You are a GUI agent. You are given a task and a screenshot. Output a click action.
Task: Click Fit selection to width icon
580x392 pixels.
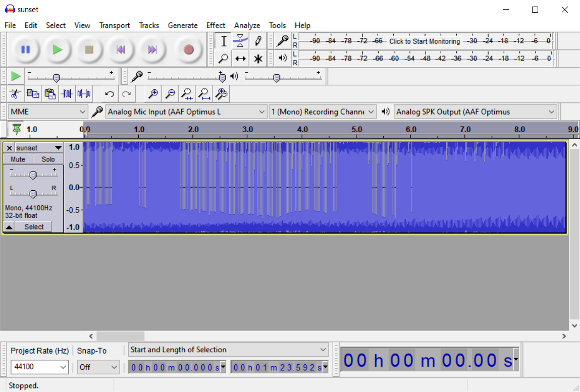tap(187, 94)
